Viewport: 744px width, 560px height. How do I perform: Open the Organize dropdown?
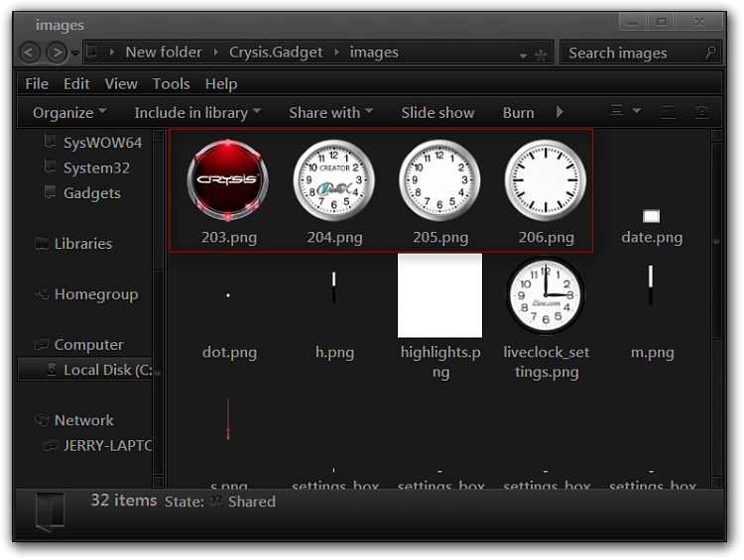69,113
